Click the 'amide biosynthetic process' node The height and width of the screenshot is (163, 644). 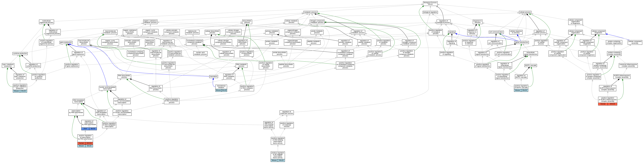pyautogui.click(x=280, y=53)
